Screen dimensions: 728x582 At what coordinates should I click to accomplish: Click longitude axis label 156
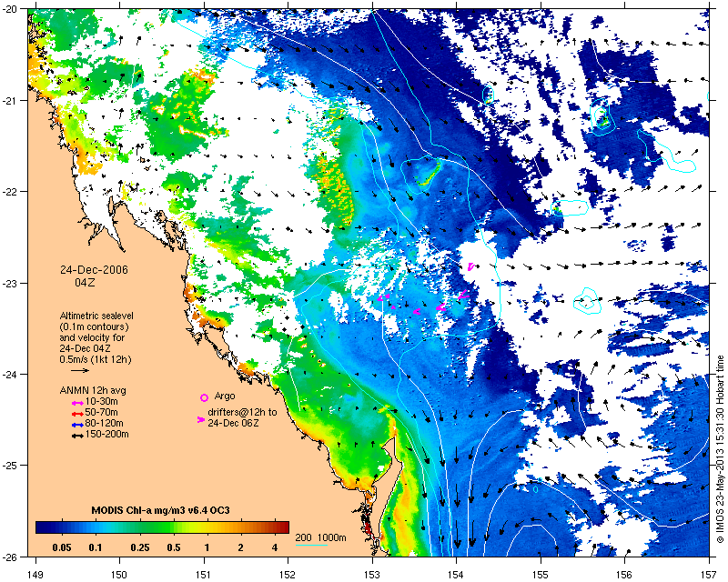coord(624,575)
